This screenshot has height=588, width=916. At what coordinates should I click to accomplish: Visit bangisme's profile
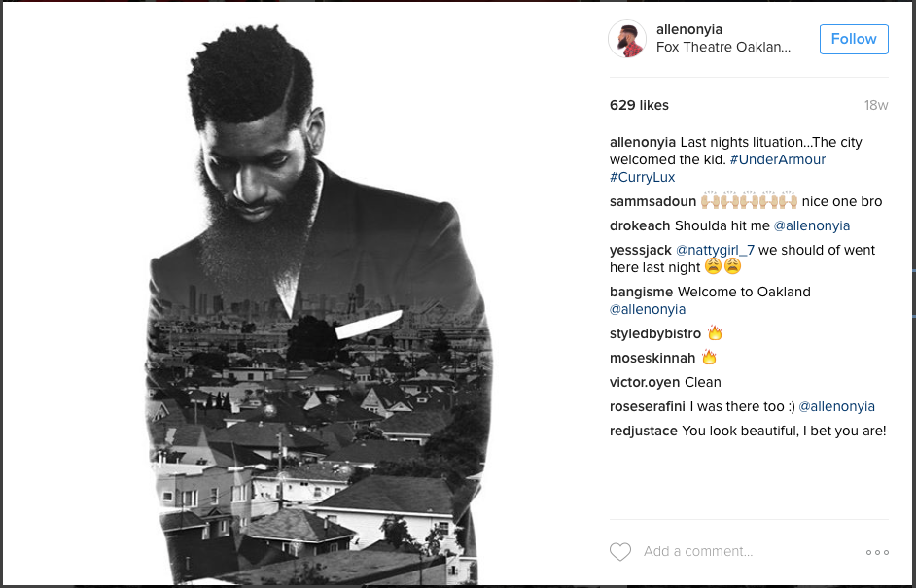(x=642, y=292)
